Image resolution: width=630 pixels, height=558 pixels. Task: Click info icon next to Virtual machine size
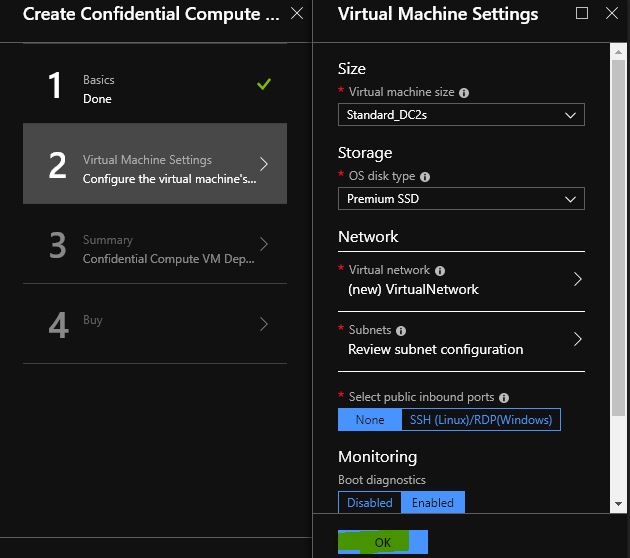coord(464,93)
